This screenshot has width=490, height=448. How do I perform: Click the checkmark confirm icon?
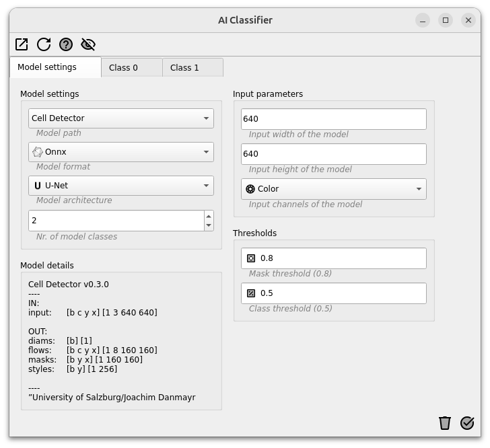[467, 423]
